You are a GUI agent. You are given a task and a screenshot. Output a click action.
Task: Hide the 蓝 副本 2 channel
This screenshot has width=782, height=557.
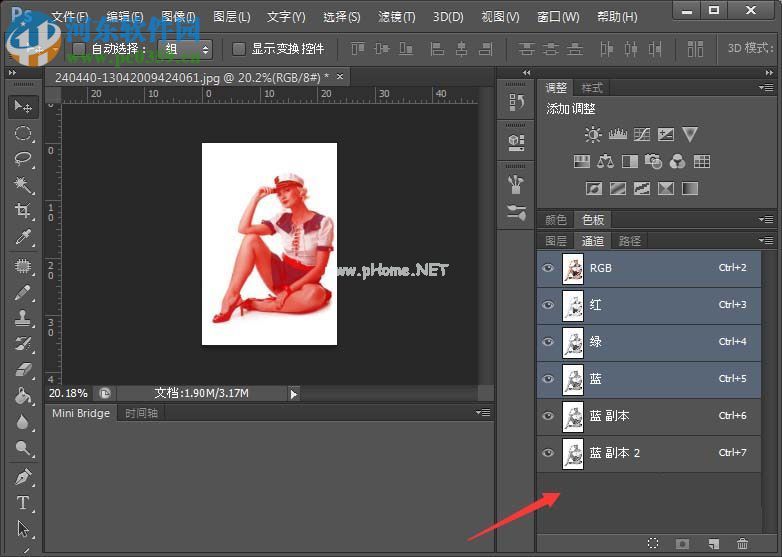point(547,453)
